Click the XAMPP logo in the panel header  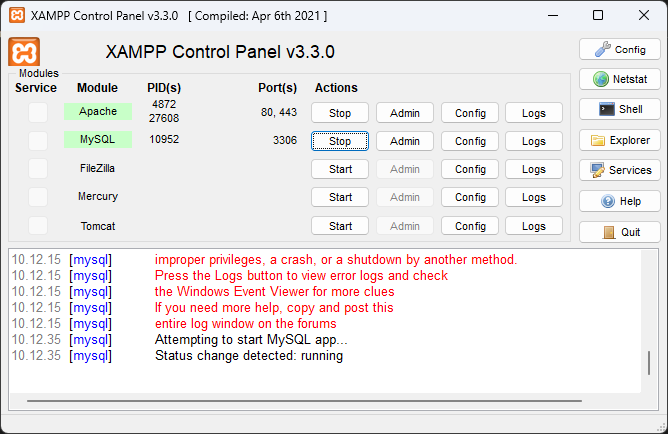[x=24, y=52]
